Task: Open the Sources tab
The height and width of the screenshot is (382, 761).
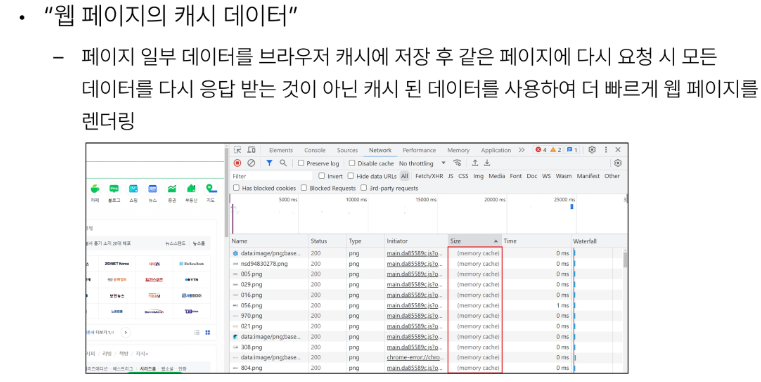Action: pyautogui.click(x=347, y=150)
